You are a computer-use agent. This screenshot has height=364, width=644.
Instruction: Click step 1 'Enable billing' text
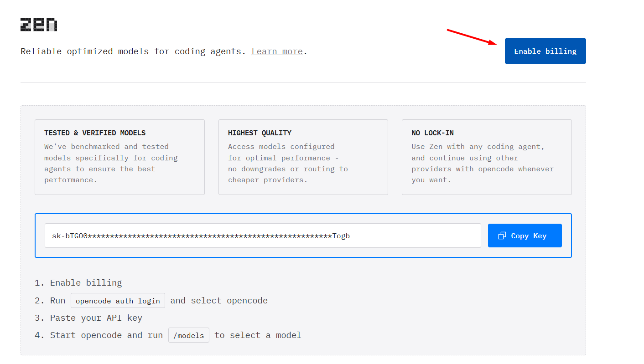[x=86, y=283]
